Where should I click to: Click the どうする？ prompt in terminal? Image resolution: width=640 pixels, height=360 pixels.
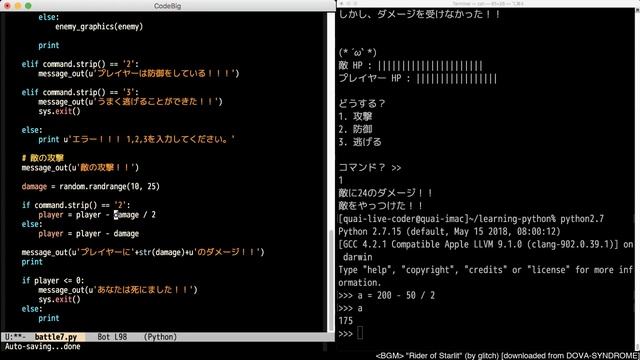click(x=362, y=104)
